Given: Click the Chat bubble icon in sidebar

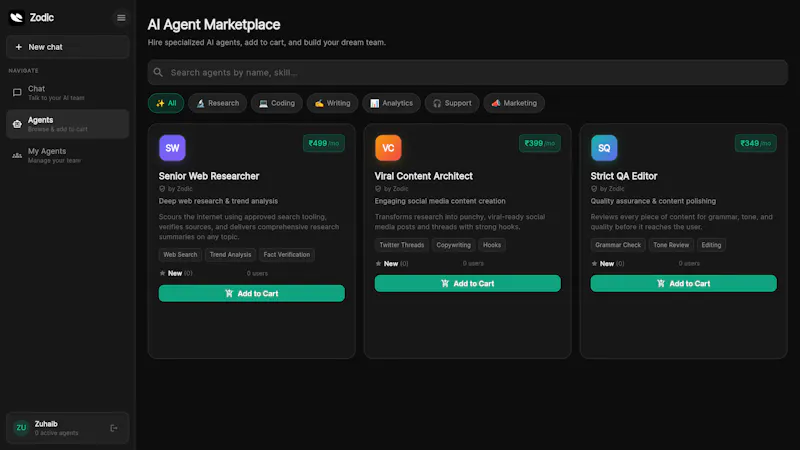Looking at the screenshot, I should (17, 93).
